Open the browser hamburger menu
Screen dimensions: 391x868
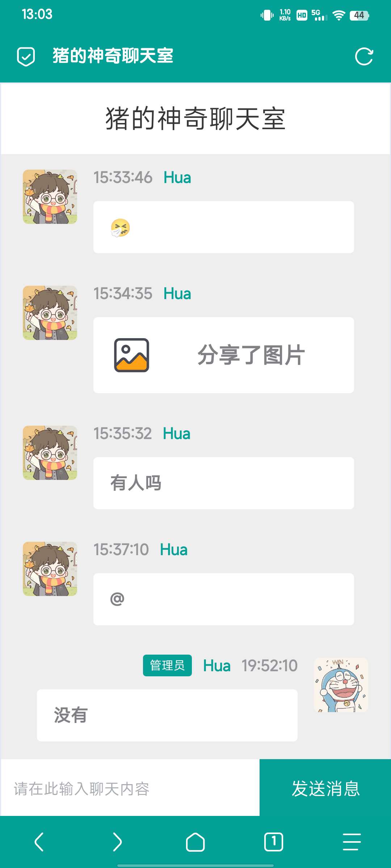click(352, 842)
